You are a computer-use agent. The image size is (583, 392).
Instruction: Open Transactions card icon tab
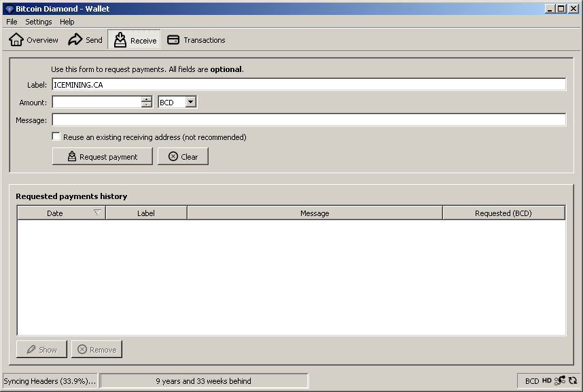(173, 40)
